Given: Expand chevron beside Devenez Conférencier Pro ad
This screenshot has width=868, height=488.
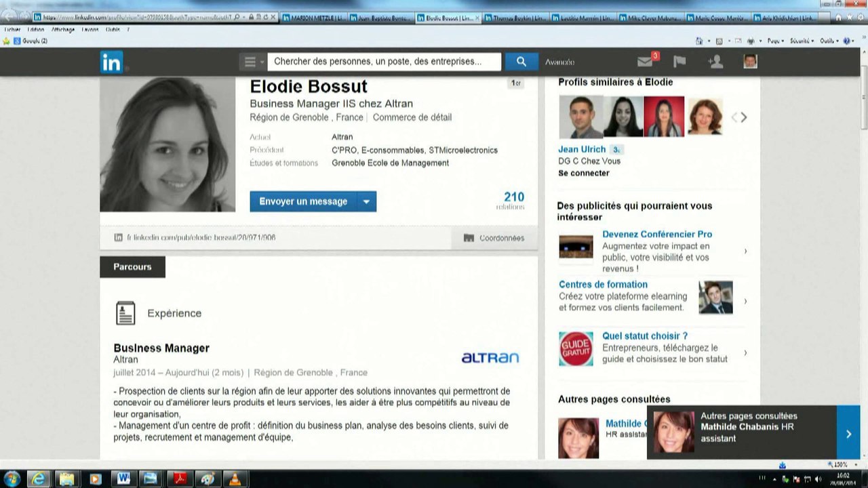Looking at the screenshot, I should click(x=745, y=251).
